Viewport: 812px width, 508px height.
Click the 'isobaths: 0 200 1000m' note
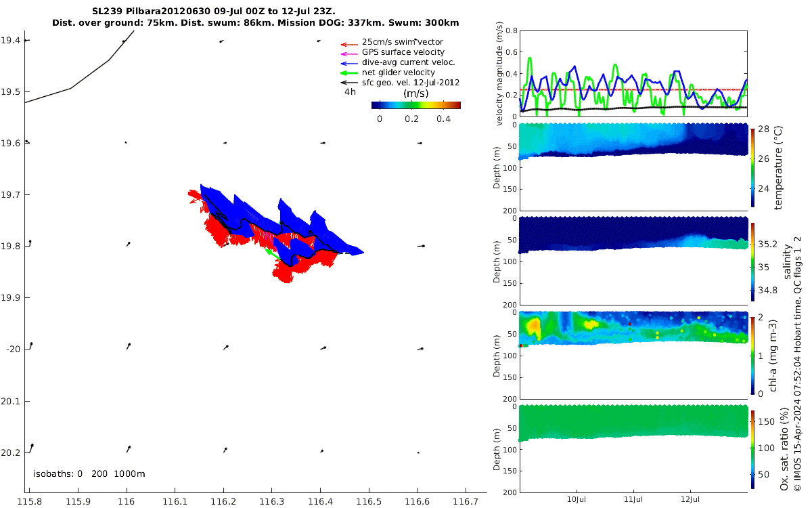tap(89, 473)
